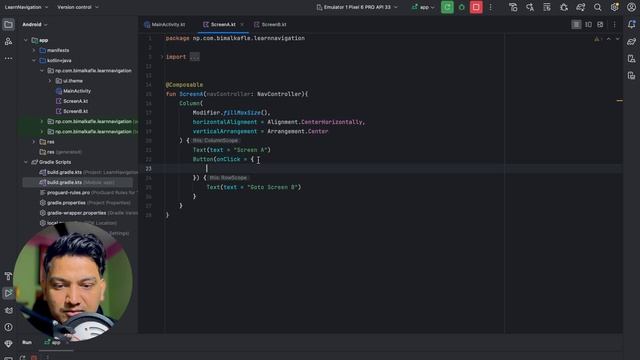The width and height of the screenshot is (640, 360).
Task: Stop the running app with red button
Action: (476, 7)
